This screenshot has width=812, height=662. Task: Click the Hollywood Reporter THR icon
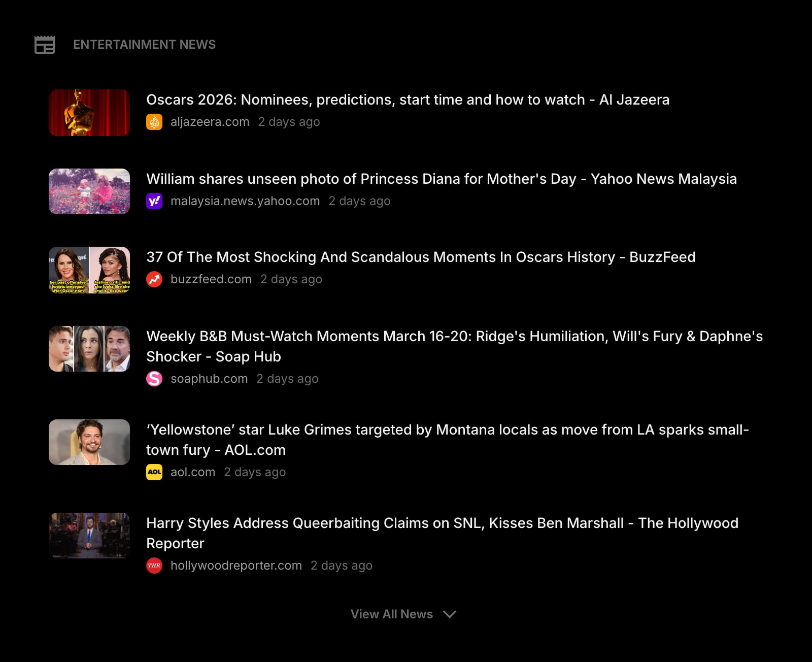coord(154,566)
